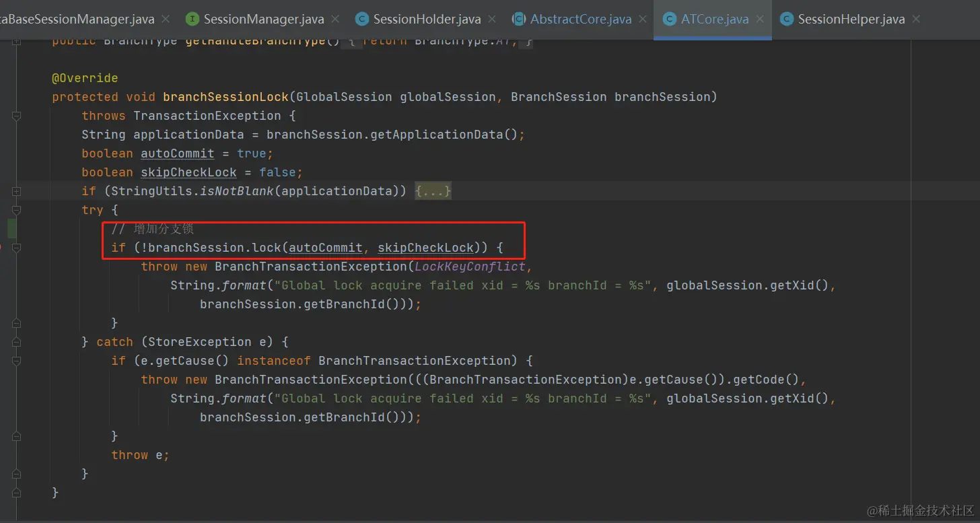The height and width of the screenshot is (523, 980).
Task: Close the AbstractCore.java tab
Action: pyautogui.click(x=643, y=20)
